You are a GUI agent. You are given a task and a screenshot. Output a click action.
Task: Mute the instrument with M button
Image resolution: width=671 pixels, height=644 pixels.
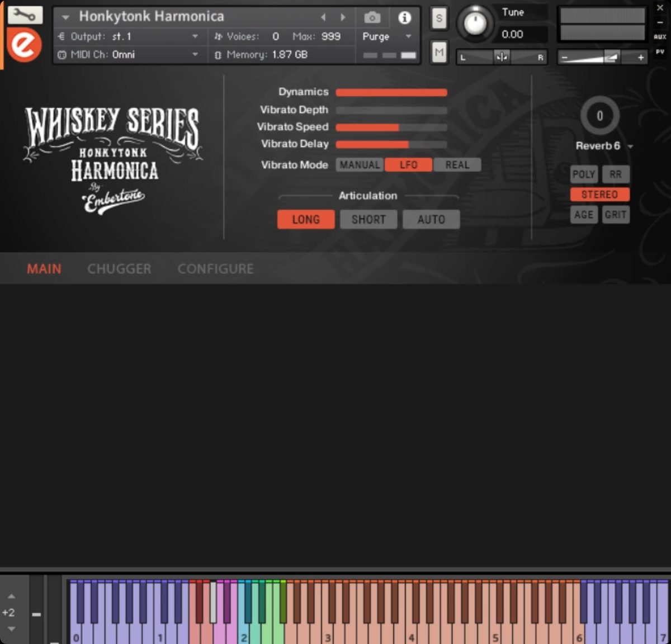(439, 53)
